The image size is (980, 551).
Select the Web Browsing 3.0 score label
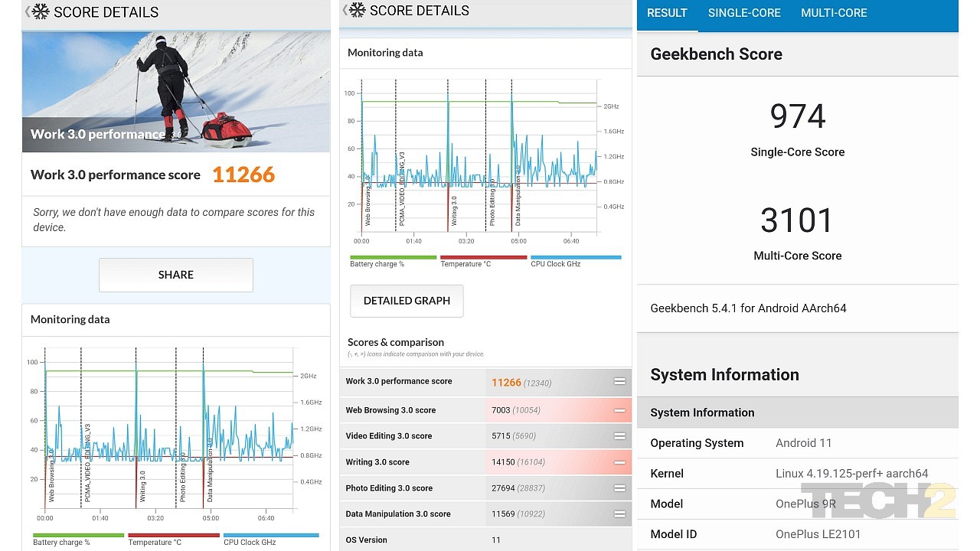390,410
